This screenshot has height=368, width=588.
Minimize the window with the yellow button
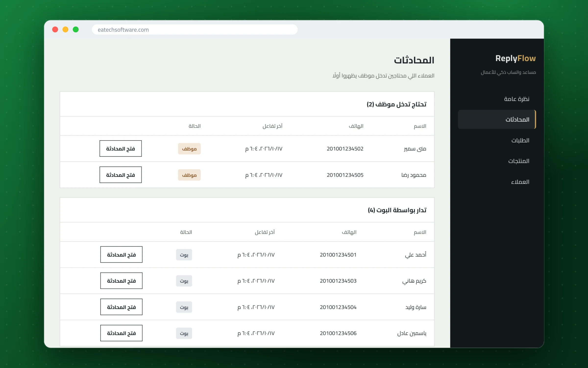65,30
